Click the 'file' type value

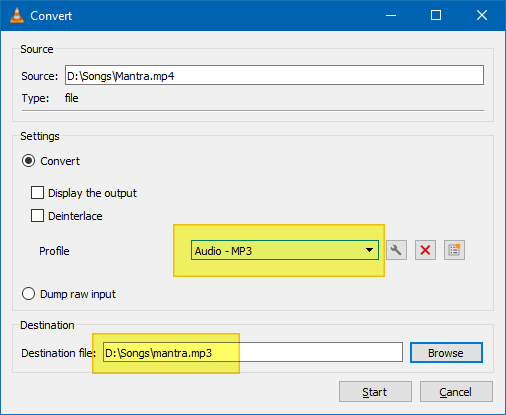(x=72, y=98)
